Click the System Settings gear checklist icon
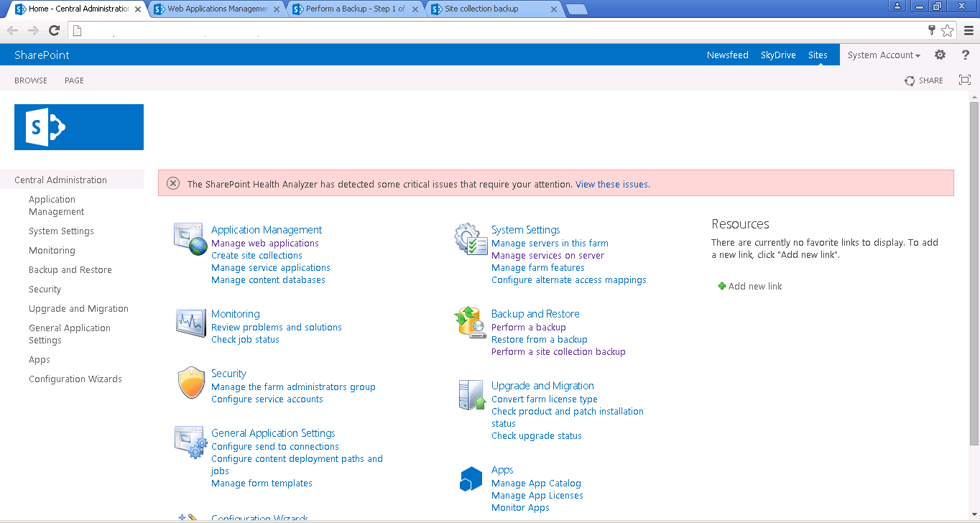The height and width of the screenshot is (523, 980). [x=471, y=239]
